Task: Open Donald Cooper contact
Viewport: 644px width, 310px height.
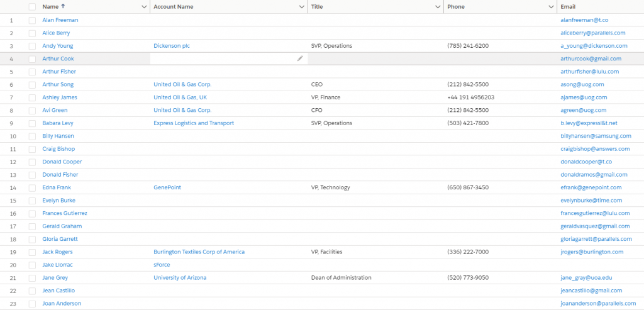Action: pyautogui.click(x=62, y=162)
